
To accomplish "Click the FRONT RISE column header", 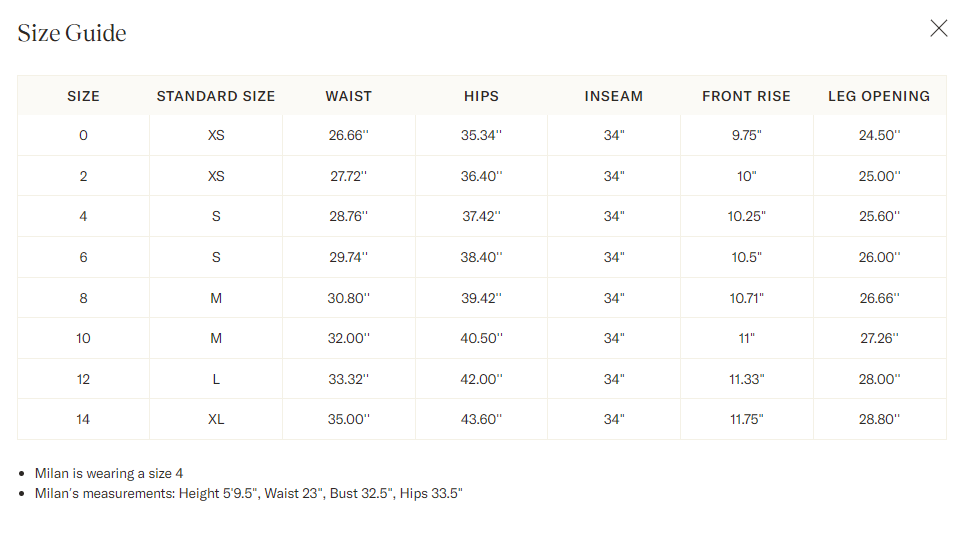I will pos(746,96).
